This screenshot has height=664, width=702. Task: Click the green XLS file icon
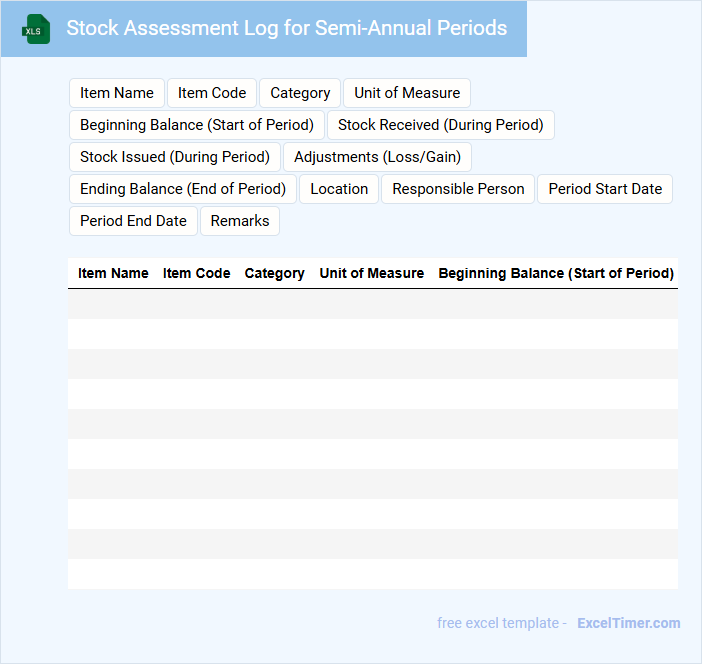(x=36, y=29)
